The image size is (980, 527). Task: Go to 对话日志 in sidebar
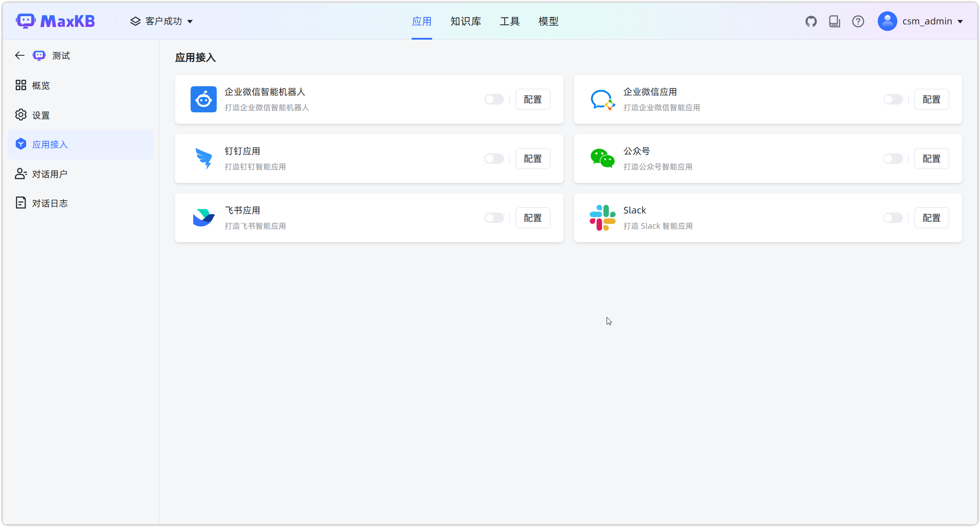(x=50, y=203)
